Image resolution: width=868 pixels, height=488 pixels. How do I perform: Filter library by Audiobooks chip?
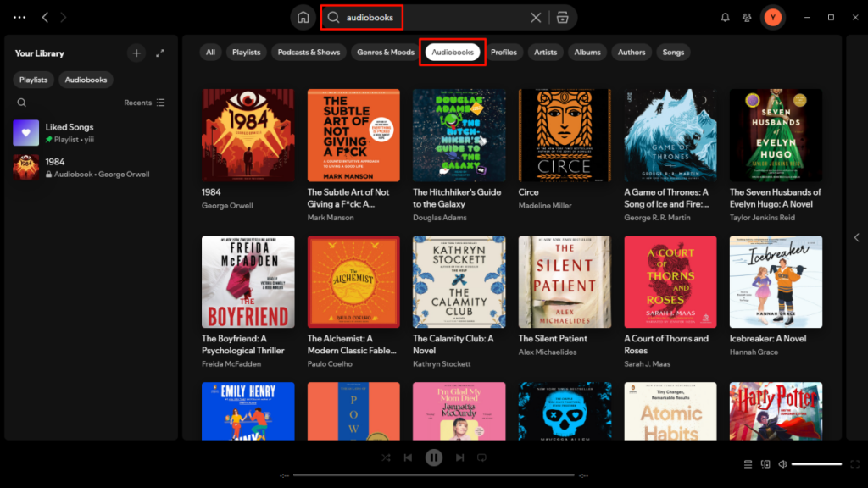(x=86, y=80)
